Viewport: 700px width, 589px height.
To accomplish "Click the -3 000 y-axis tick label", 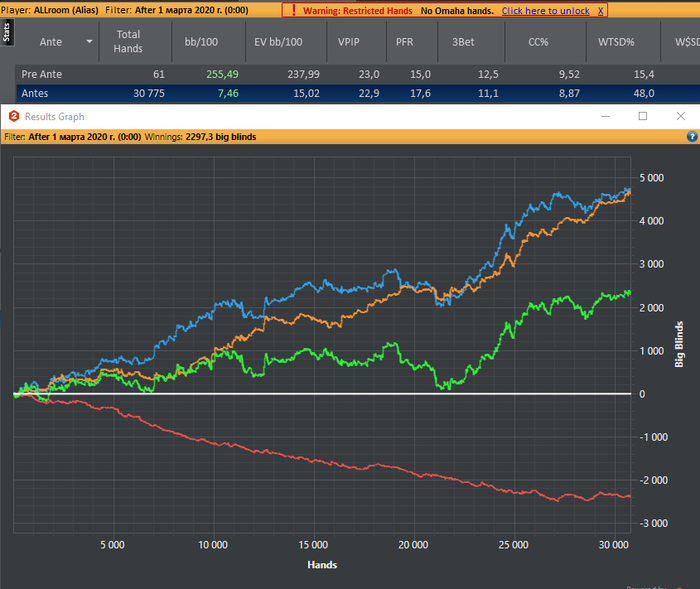I will (654, 523).
